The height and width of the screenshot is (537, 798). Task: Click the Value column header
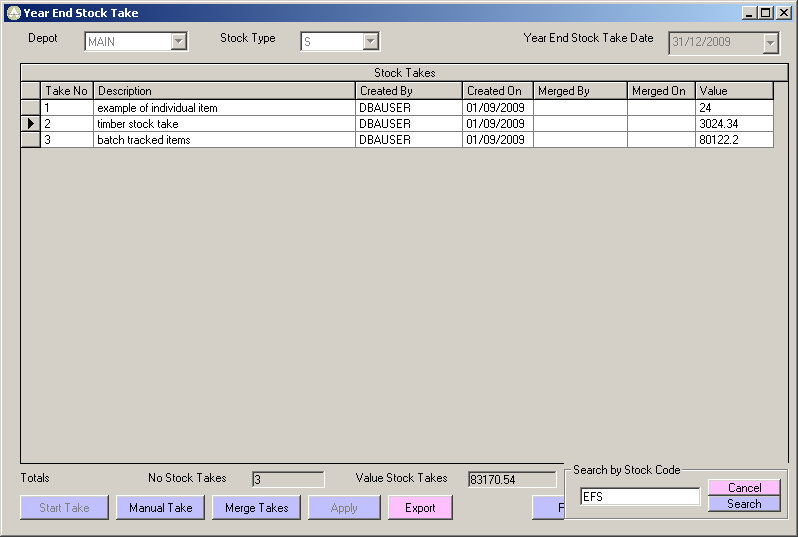(x=734, y=91)
